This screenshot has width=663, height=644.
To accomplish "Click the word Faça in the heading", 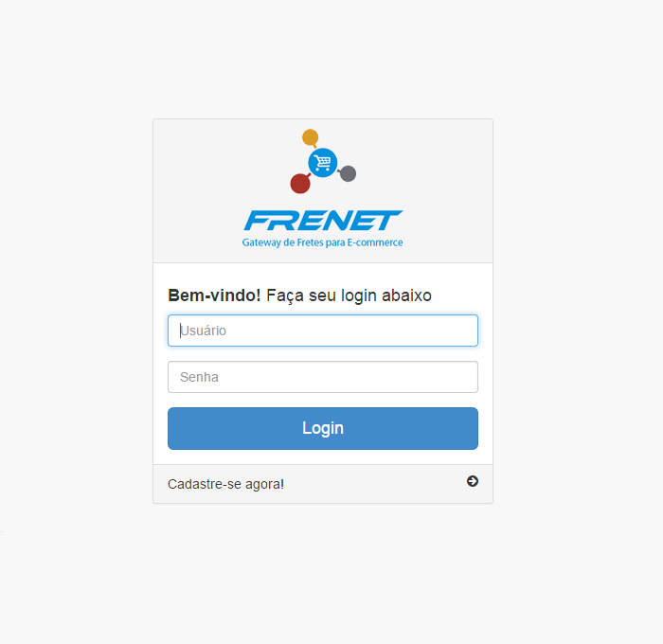I will pyautogui.click(x=285, y=295).
